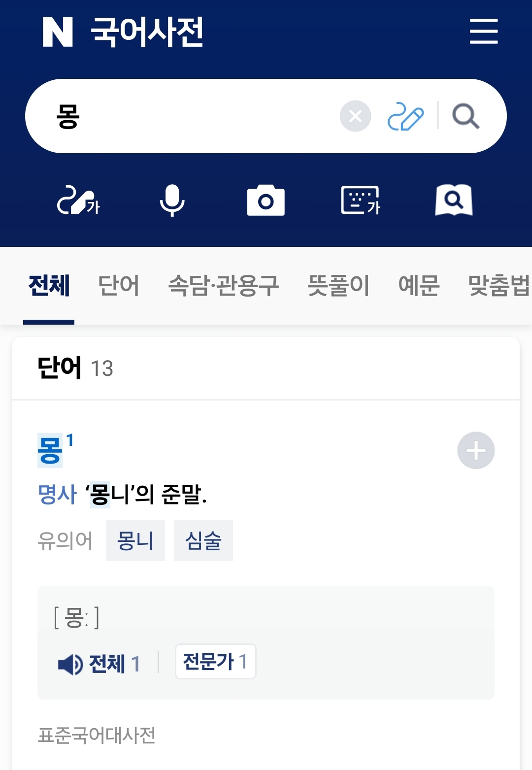Open the hamburger menu

click(483, 32)
